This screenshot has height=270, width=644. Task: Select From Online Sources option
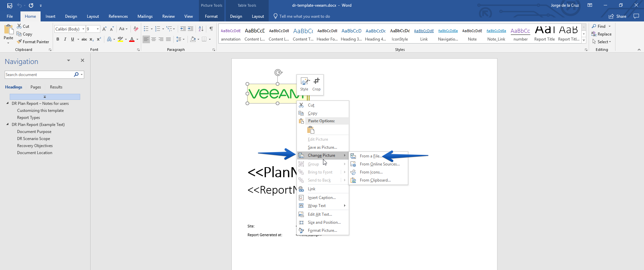coord(379,164)
